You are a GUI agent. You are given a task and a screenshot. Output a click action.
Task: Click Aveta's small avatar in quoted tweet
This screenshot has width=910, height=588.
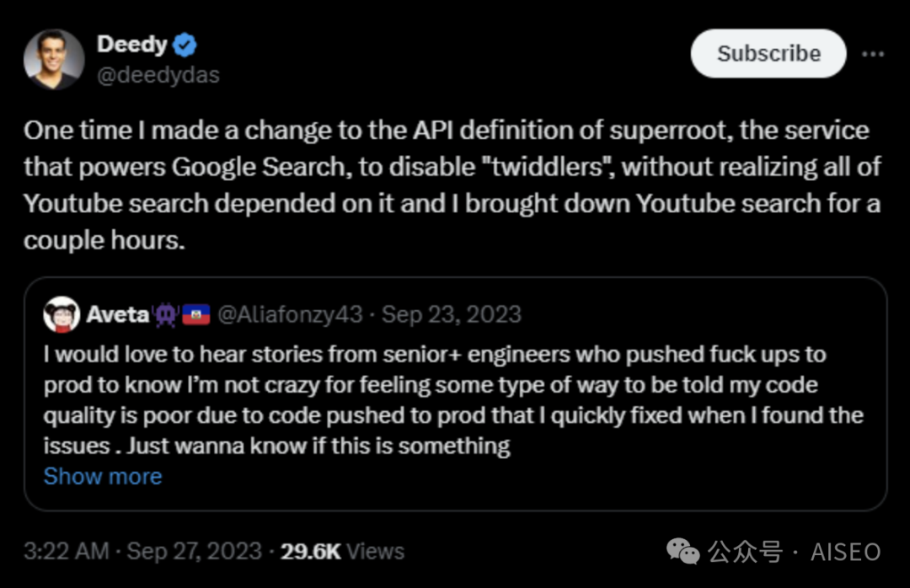point(62,314)
